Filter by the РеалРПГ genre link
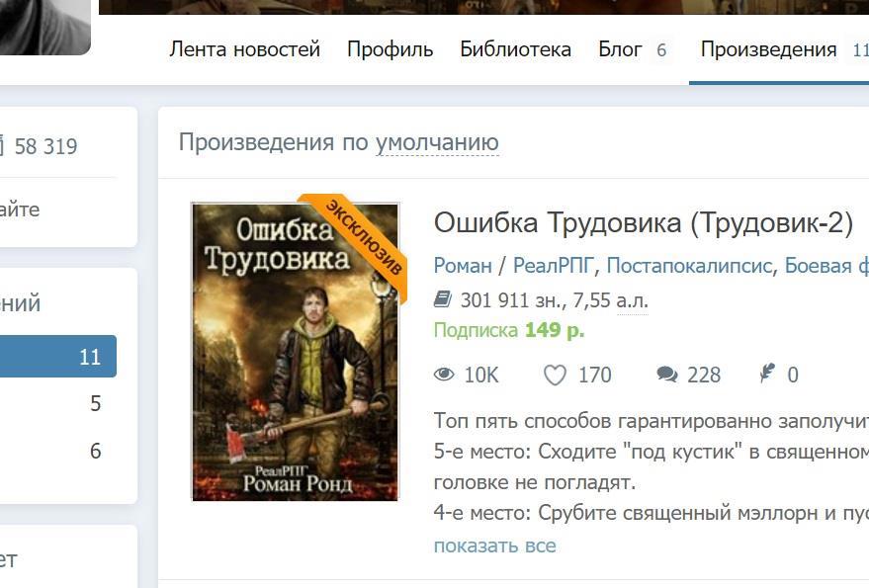The image size is (869, 588). click(553, 266)
